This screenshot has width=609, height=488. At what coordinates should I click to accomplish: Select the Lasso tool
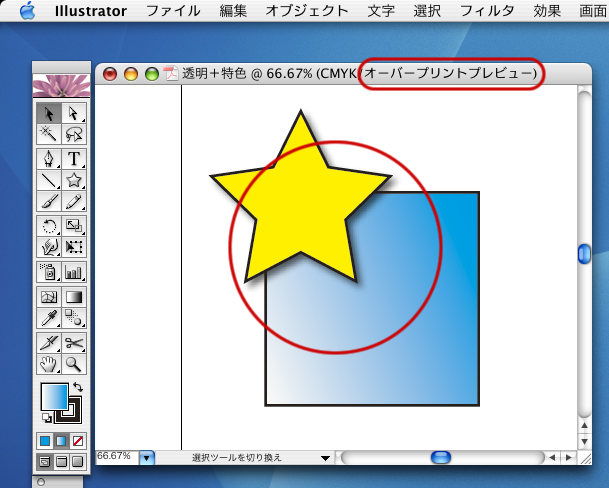pos(74,134)
